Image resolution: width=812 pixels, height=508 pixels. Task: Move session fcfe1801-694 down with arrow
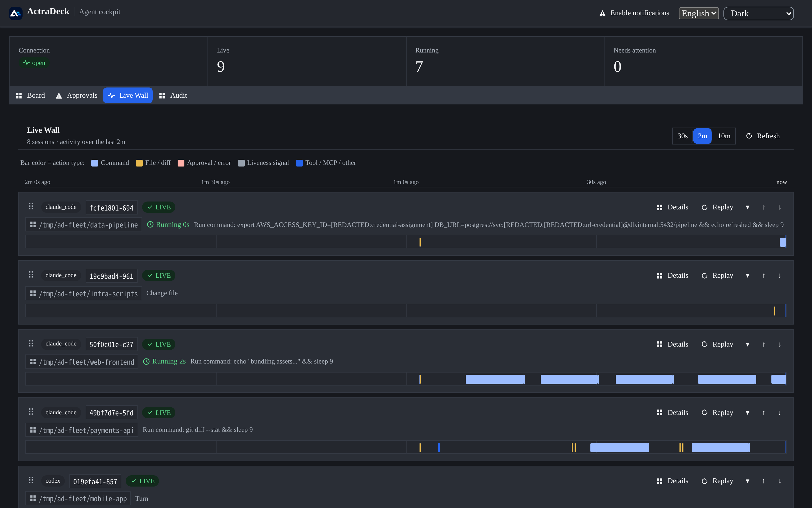coord(780,207)
